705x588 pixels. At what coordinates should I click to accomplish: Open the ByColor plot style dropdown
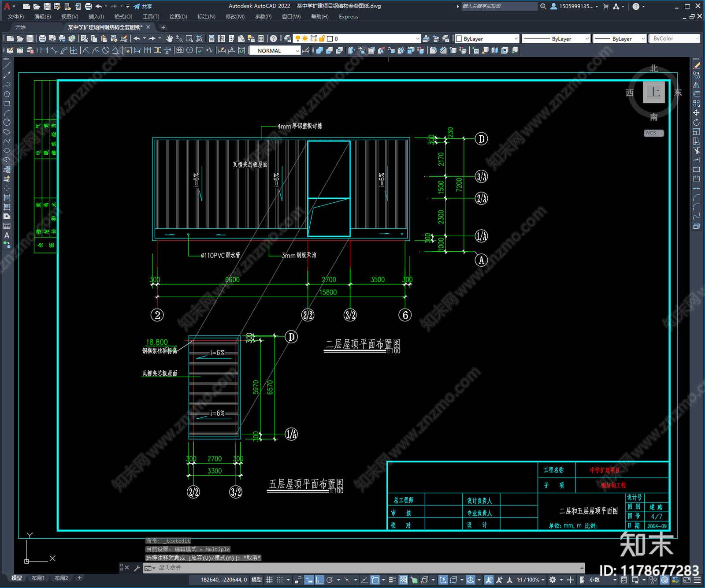click(674, 39)
